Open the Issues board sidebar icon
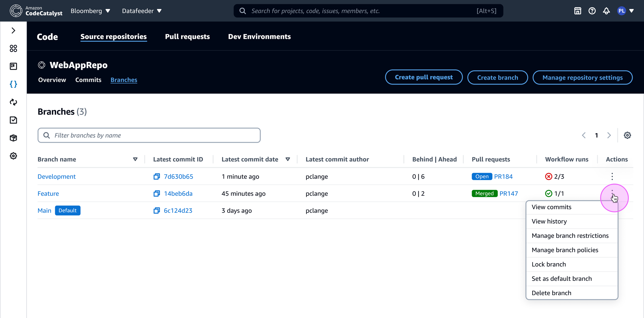Viewport: 644px width, 318px height. pos(13,66)
